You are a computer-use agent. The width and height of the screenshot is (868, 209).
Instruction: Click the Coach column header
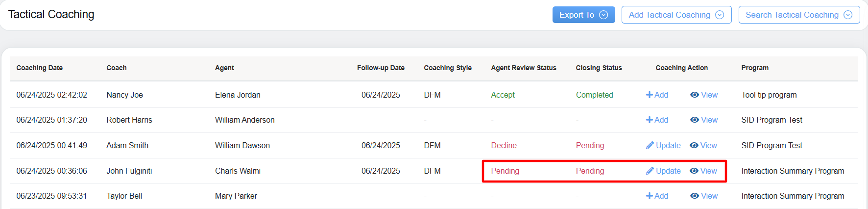click(117, 68)
